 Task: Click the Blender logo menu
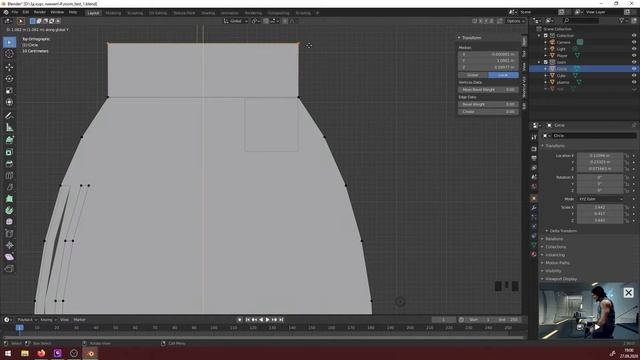(6, 13)
